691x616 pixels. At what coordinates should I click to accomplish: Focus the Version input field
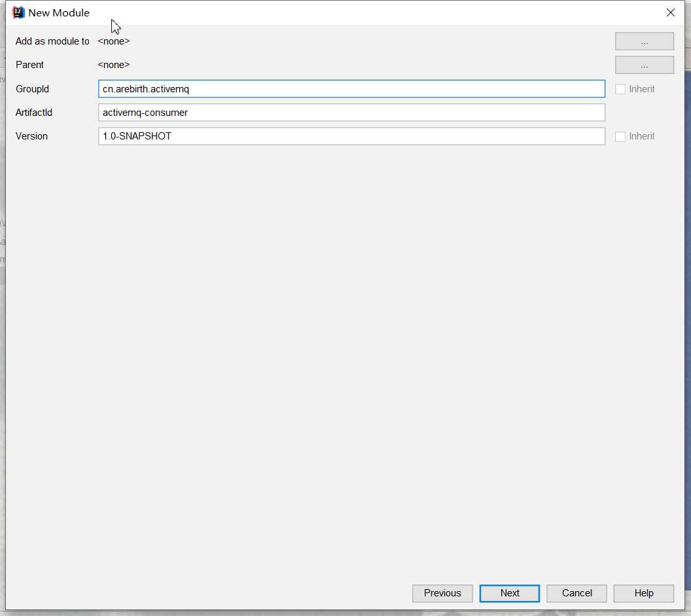(351, 136)
